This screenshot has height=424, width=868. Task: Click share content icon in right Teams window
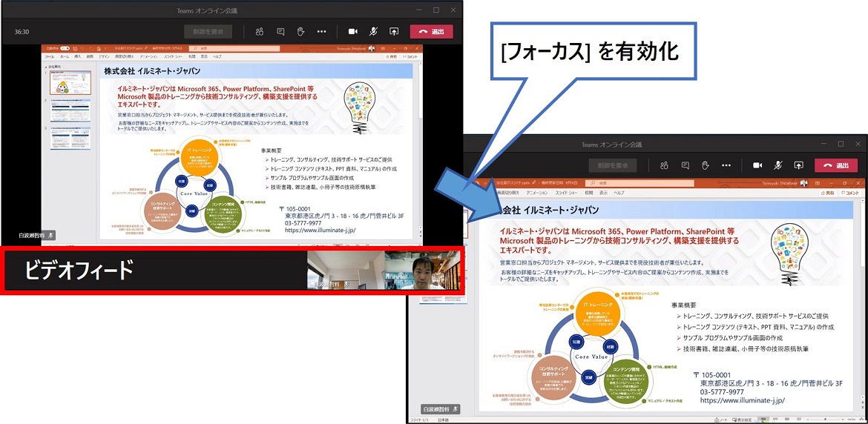[x=799, y=165]
